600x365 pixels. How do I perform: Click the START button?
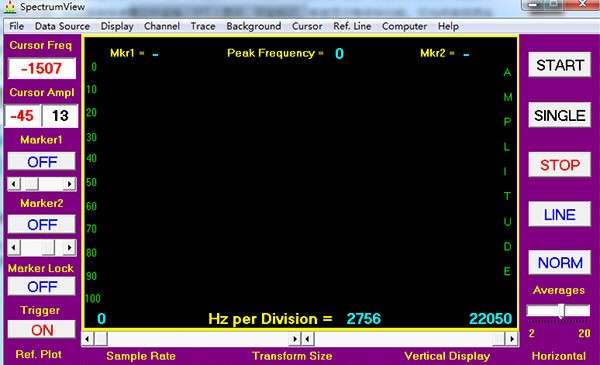560,65
